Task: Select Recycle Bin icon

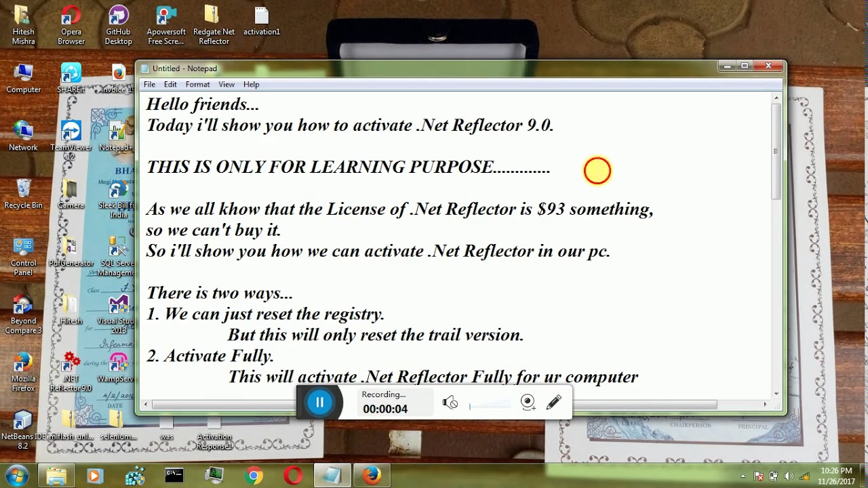Action: (23, 194)
